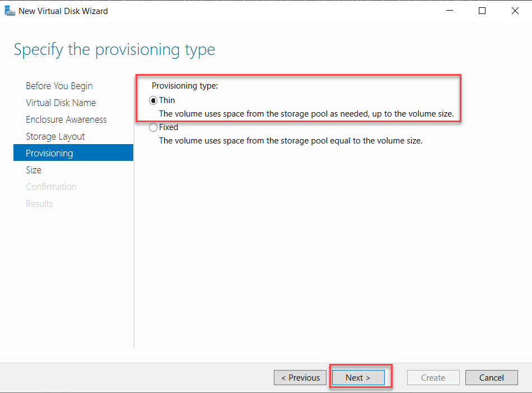Viewport: 532px width, 393px height.
Task: Open the Virtual Disk Name step
Action: [x=60, y=103]
